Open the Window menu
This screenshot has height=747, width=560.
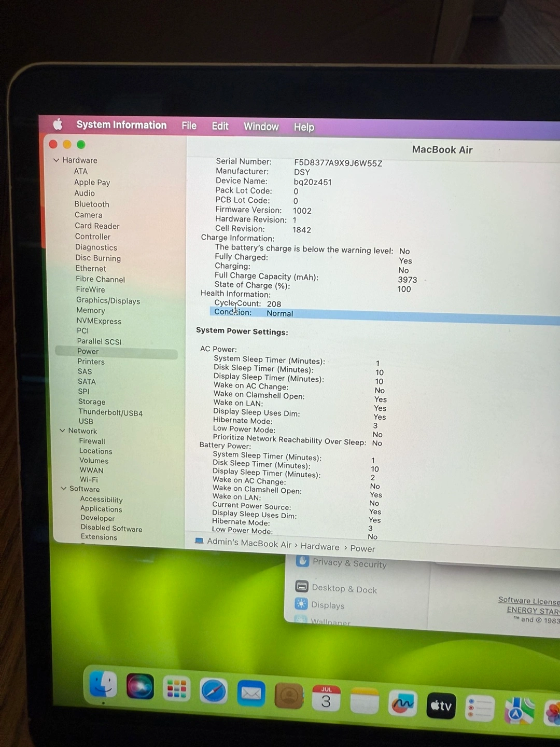[261, 127]
